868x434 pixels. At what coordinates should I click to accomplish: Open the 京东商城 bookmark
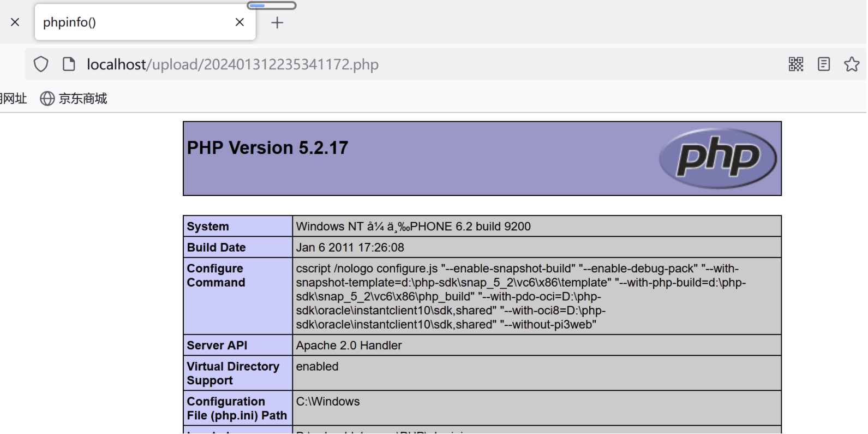point(74,98)
